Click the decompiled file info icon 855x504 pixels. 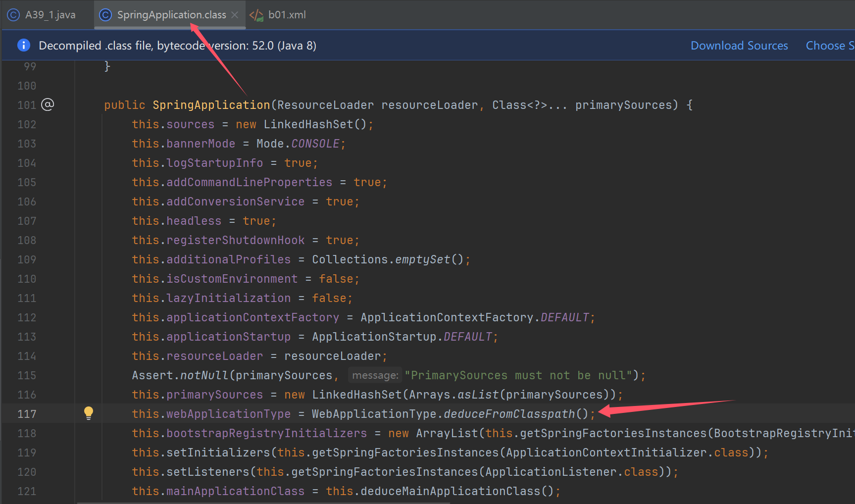(24, 45)
